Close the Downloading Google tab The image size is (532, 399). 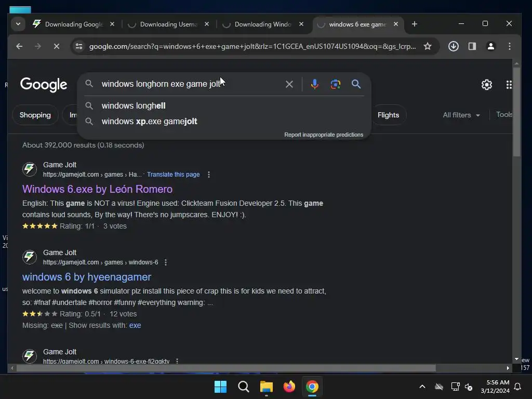[112, 24]
